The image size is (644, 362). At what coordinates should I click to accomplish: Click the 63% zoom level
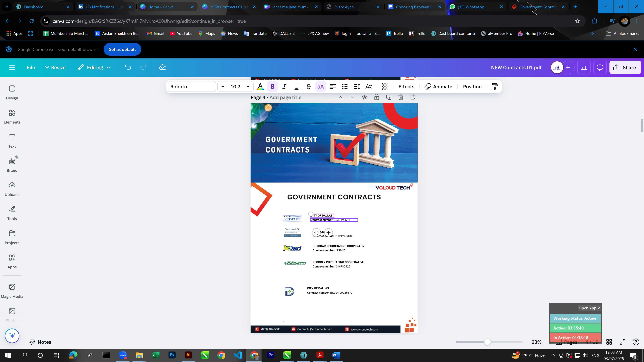[x=536, y=342]
